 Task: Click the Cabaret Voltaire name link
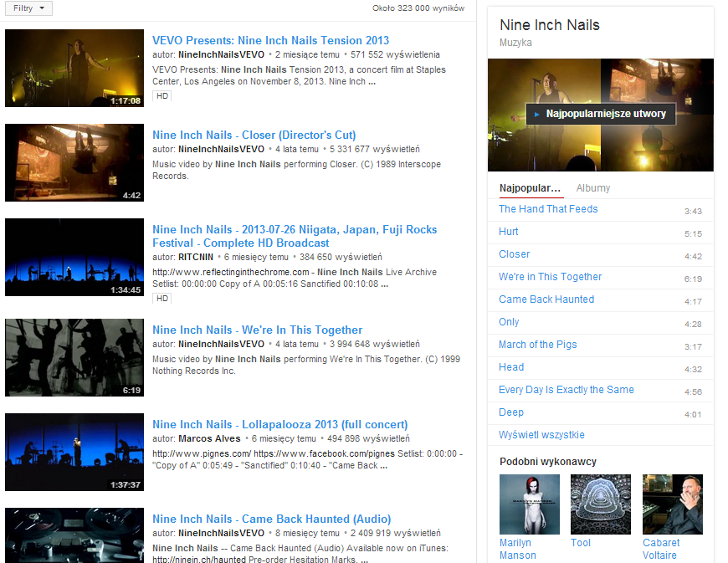(661, 549)
